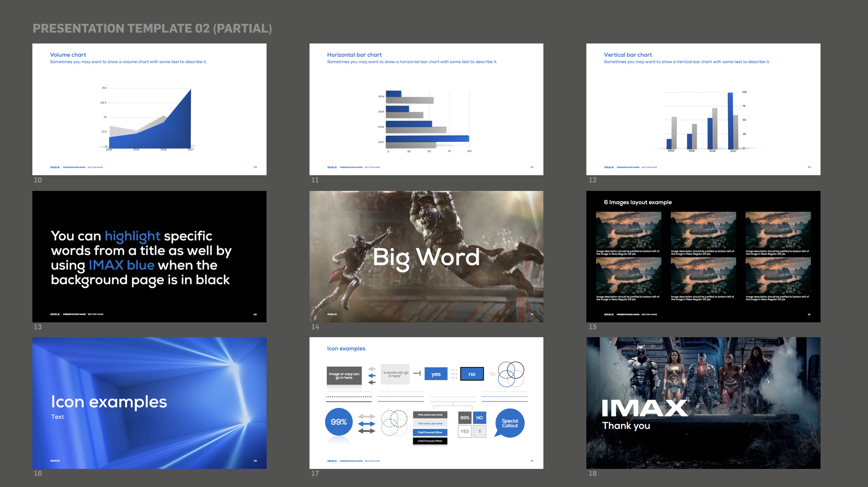
Task: Click the blue 99% circle icon
Action: (339, 422)
